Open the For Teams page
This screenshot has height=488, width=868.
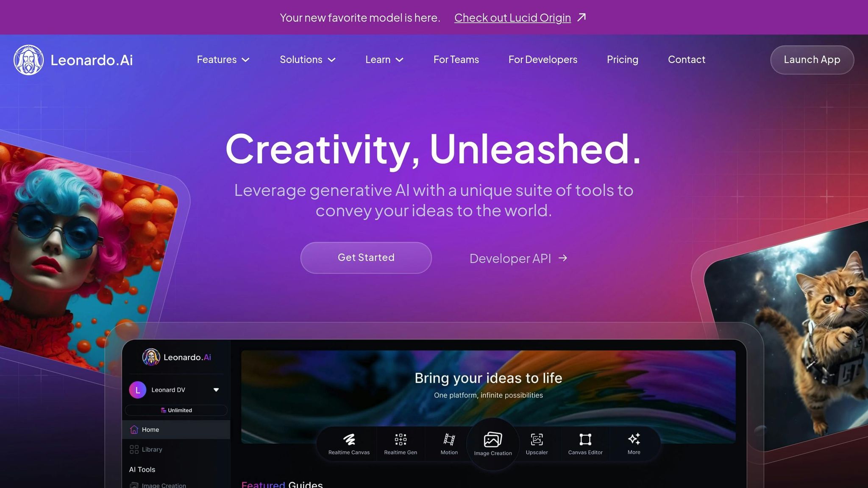coord(456,60)
